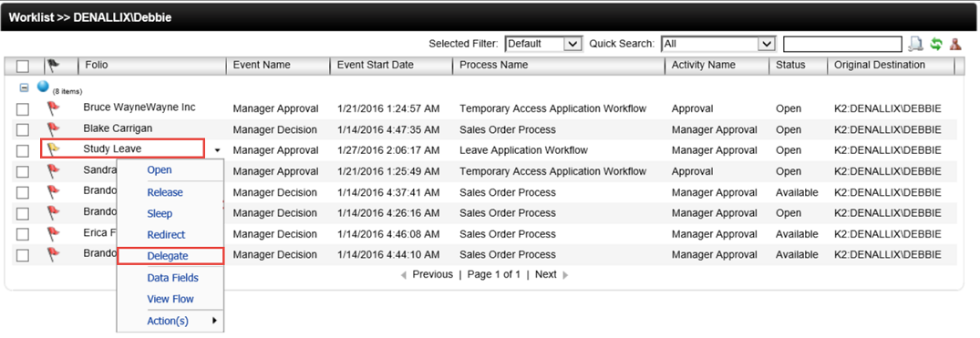Toggle the select-all checkbox in header
Image resolution: width=980 pixels, height=338 pixels.
click(x=23, y=66)
